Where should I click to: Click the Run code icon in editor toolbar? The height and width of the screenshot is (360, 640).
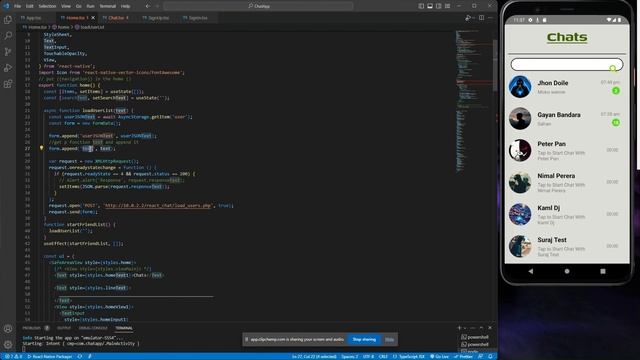468,18
